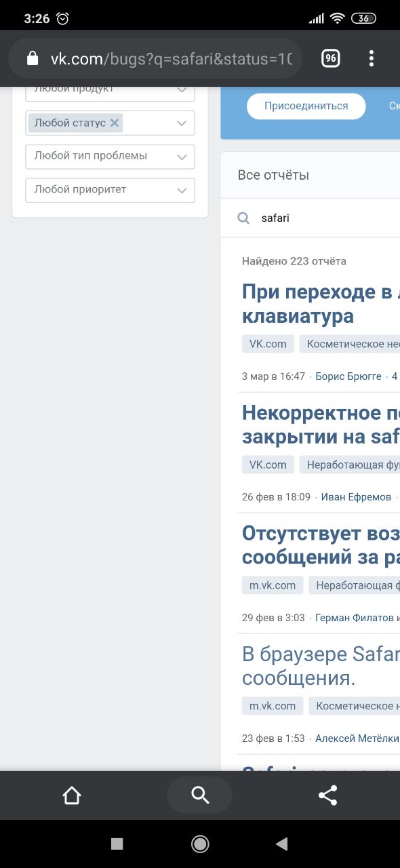Screen dimensions: 400x868
Task: Open the tab switcher showing 96 tabs
Action: [x=330, y=58]
